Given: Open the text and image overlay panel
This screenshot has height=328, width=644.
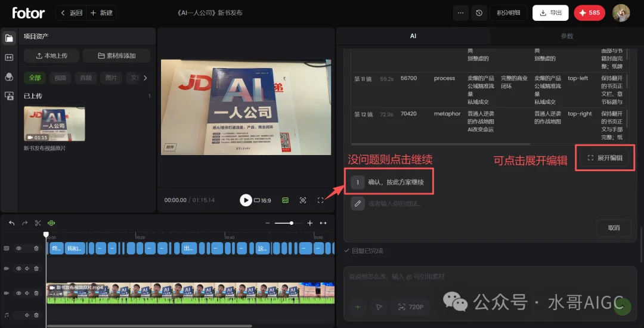Looking at the screenshot, I should (x=9, y=96).
